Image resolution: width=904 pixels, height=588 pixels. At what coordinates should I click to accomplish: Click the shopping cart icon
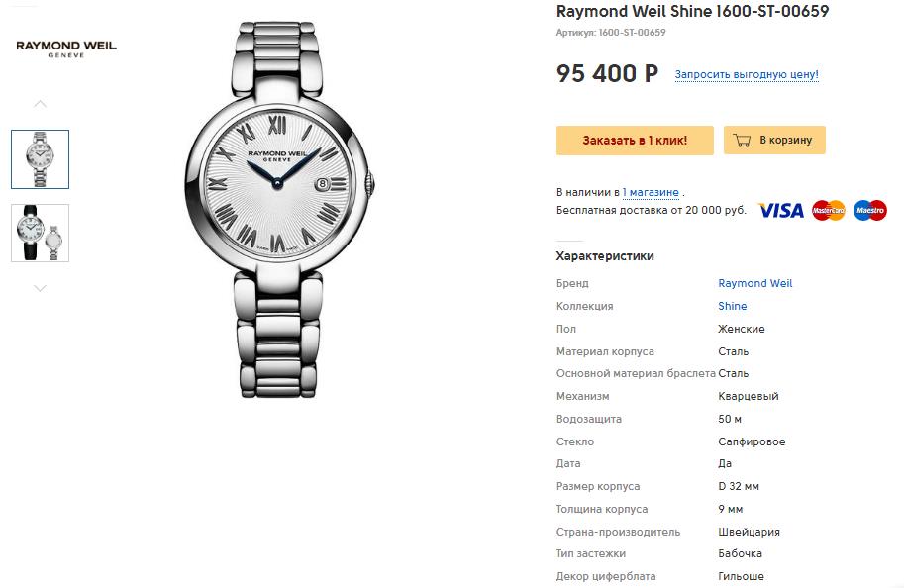pos(742,141)
